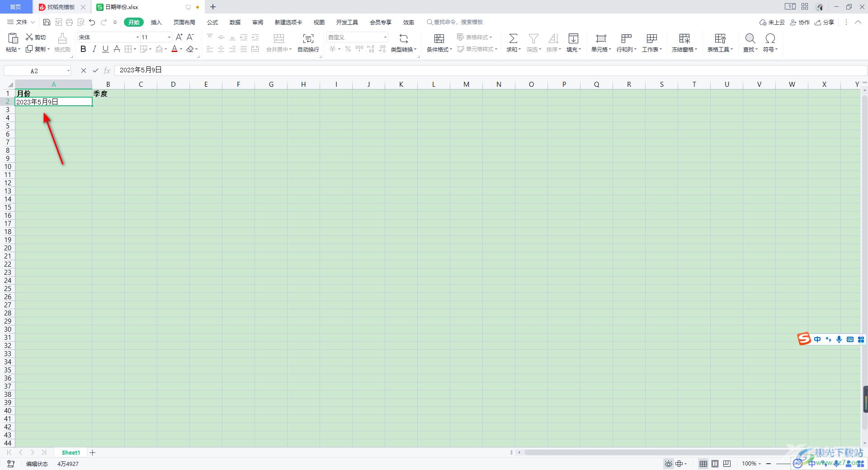
Task: Click the 求和 sum sigma icon
Action: point(513,38)
